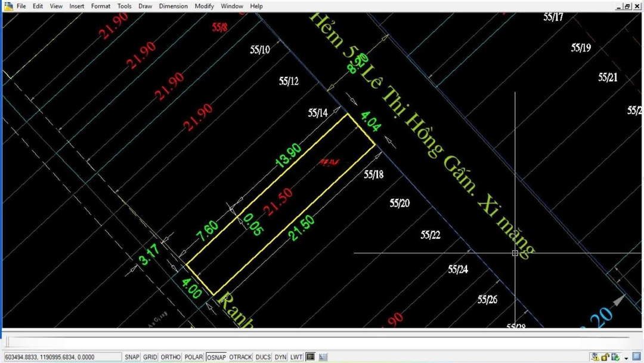
Task: Open the status bar menu arrow
Action: [626, 358]
